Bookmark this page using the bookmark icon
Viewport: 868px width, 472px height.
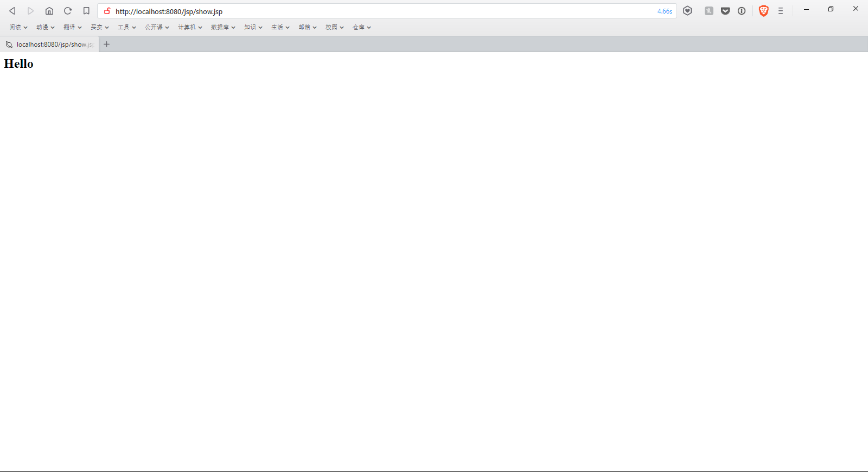86,11
